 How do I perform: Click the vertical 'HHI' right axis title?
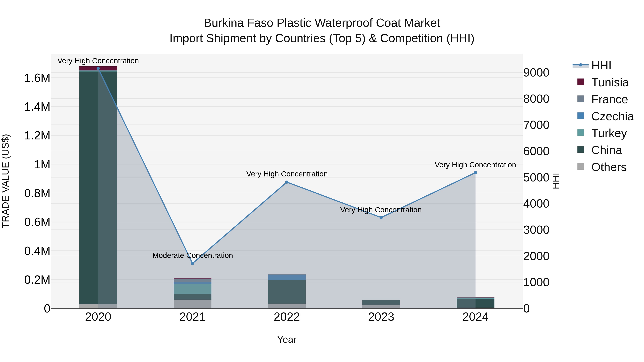[x=556, y=181]
